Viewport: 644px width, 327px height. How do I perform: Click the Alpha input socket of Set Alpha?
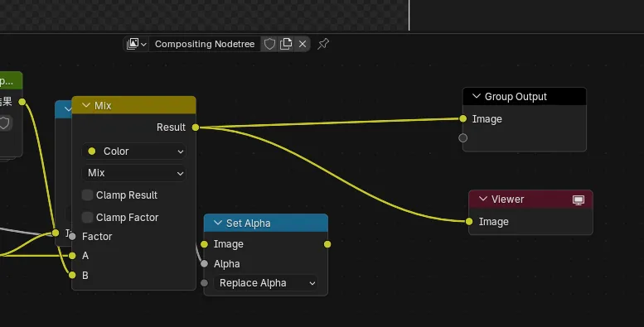204,264
